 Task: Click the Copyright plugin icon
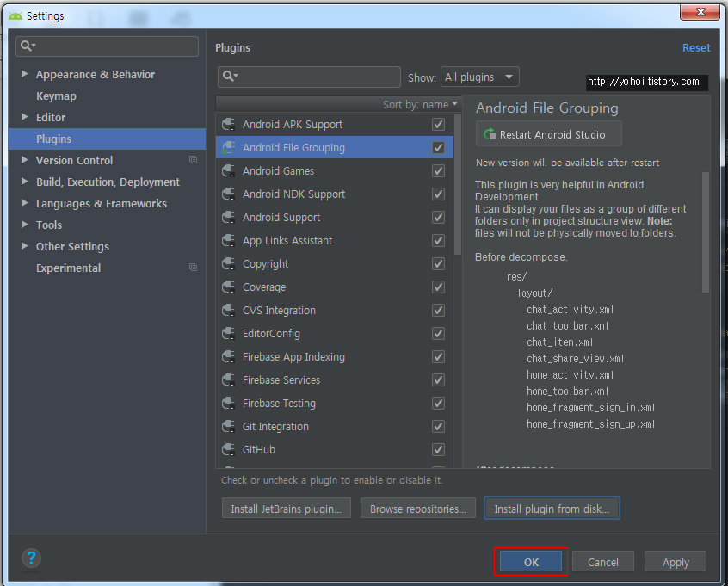point(228,264)
